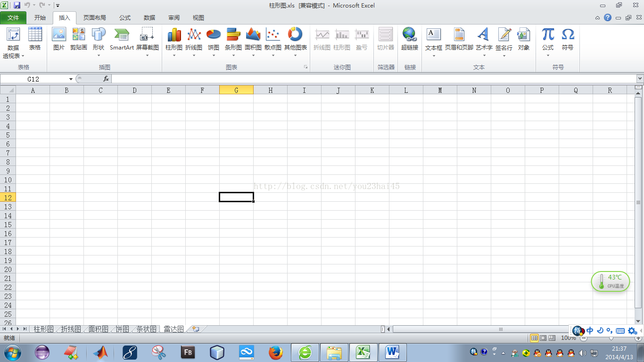Insert a table with the 表格 icon
The image size is (644, 362).
35,39
